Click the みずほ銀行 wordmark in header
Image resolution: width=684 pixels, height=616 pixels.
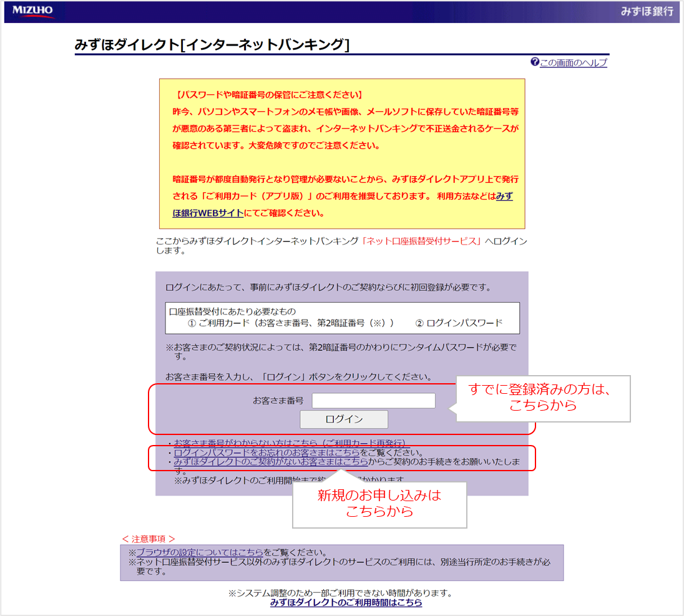click(x=647, y=12)
